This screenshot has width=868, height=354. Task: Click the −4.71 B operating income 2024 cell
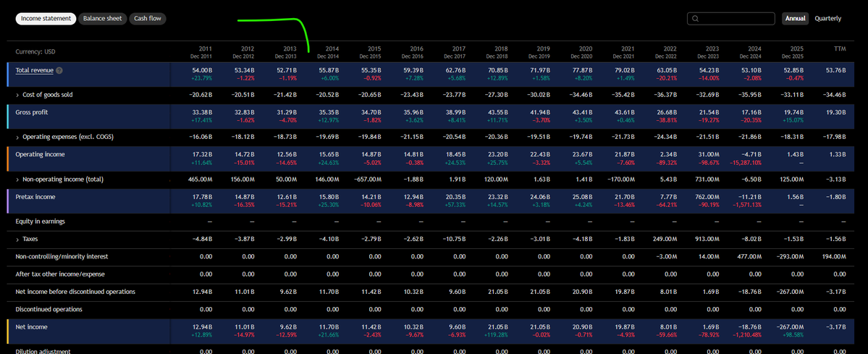click(751, 154)
